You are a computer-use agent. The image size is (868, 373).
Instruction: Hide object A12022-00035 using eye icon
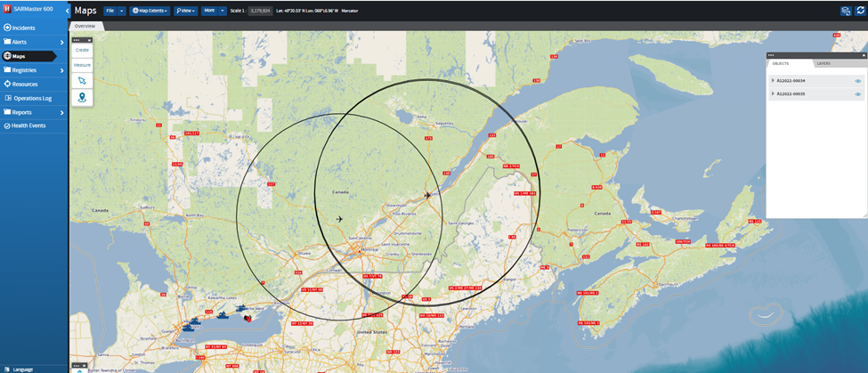858,93
